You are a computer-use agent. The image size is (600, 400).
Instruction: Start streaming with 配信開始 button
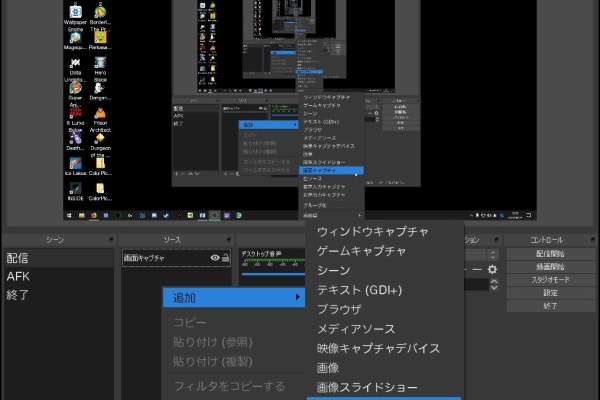pyautogui.click(x=550, y=254)
